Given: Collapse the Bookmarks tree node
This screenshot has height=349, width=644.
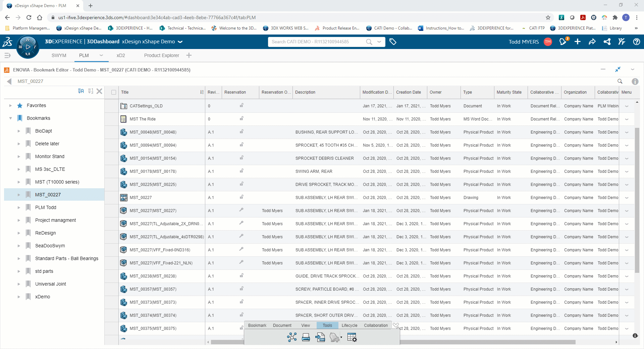Looking at the screenshot, I should [x=10, y=118].
